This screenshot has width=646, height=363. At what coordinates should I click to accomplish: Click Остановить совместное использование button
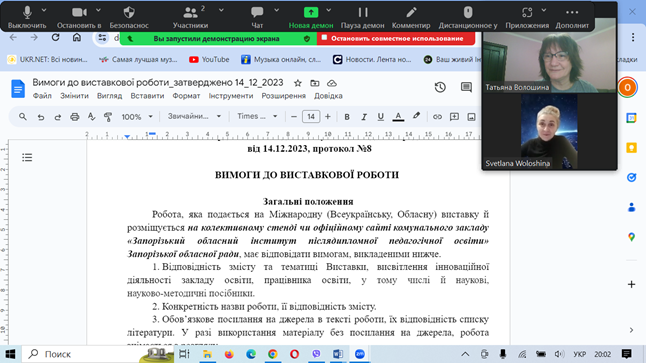click(396, 38)
